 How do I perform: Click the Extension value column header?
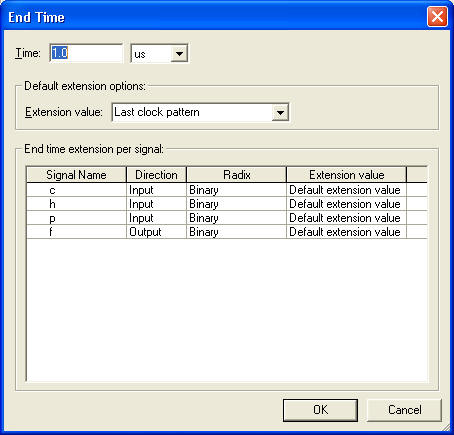click(x=346, y=175)
